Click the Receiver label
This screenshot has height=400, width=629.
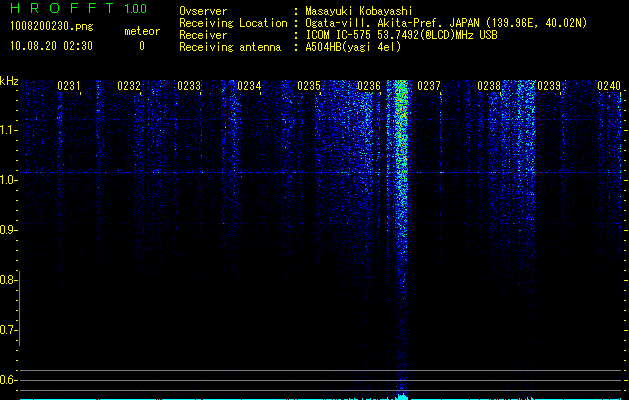[x=203, y=35]
